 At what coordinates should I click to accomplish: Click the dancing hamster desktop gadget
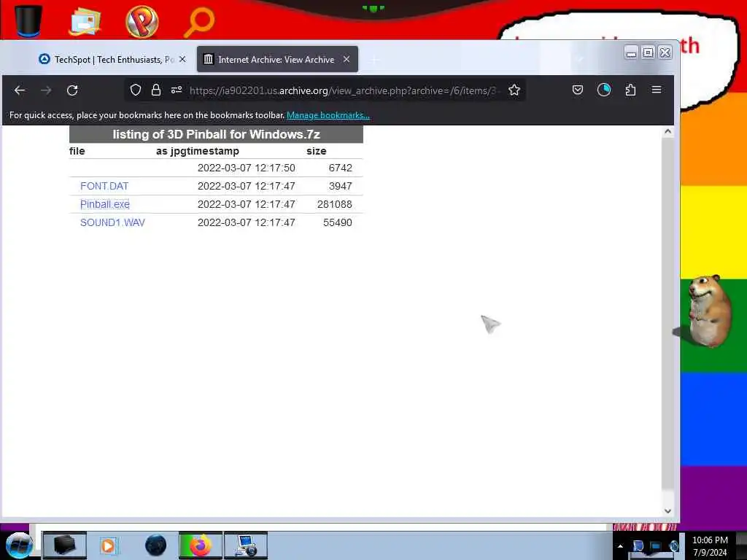click(x=708, y=311)
